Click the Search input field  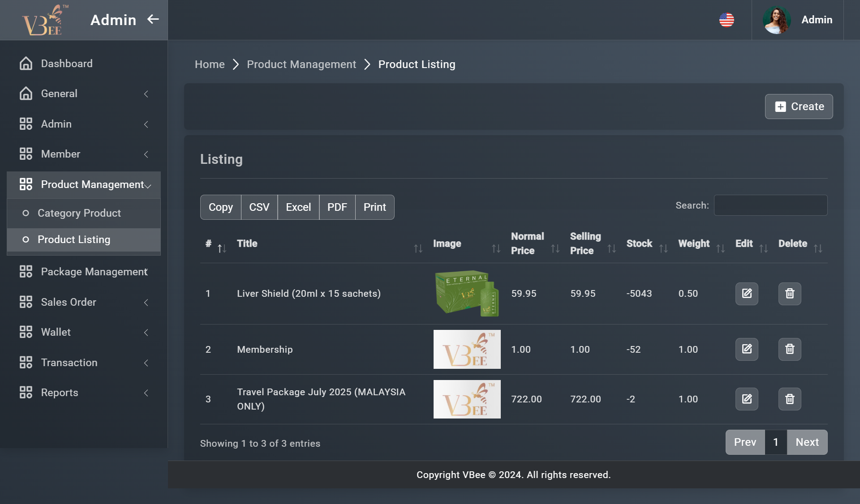tap(770, 205)
